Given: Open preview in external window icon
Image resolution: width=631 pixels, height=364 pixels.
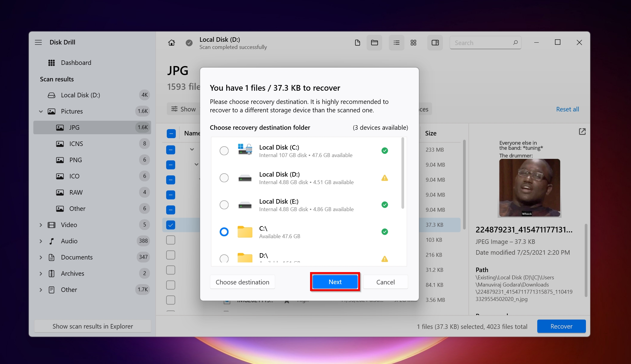Looking at the screenshot, I should [582, 132].
